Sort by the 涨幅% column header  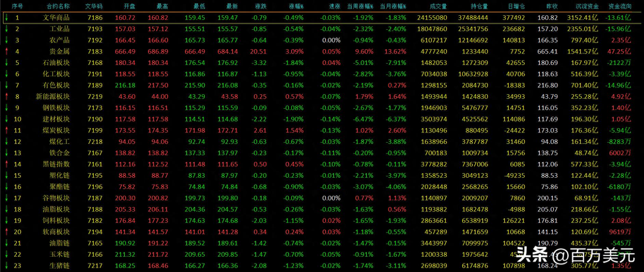point(296,6)
